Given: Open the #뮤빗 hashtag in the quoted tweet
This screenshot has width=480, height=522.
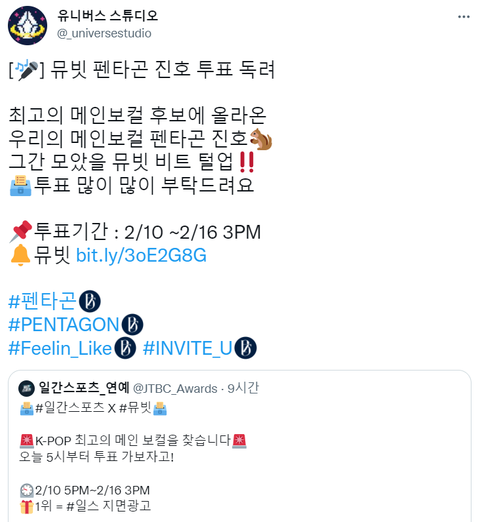Looking at the screenshot, I should click(x=135, y=408).
